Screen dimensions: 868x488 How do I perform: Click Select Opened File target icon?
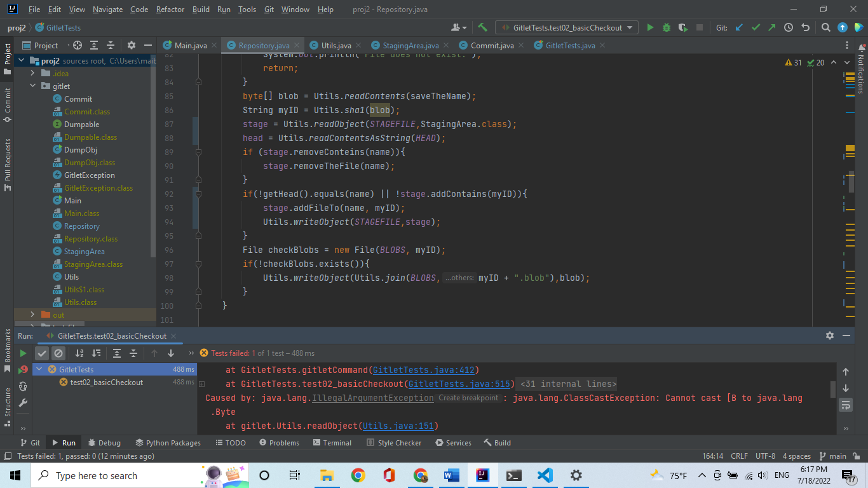(78, 45)
